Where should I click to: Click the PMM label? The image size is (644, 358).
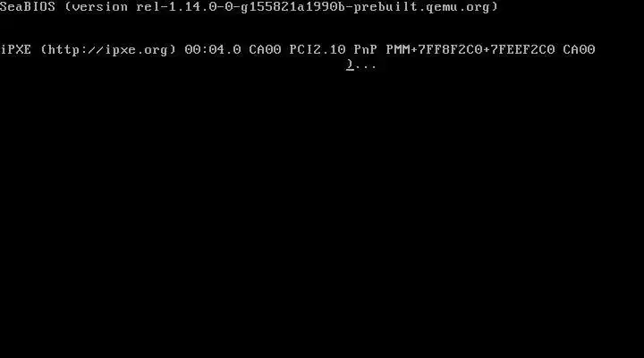(397, 49)
